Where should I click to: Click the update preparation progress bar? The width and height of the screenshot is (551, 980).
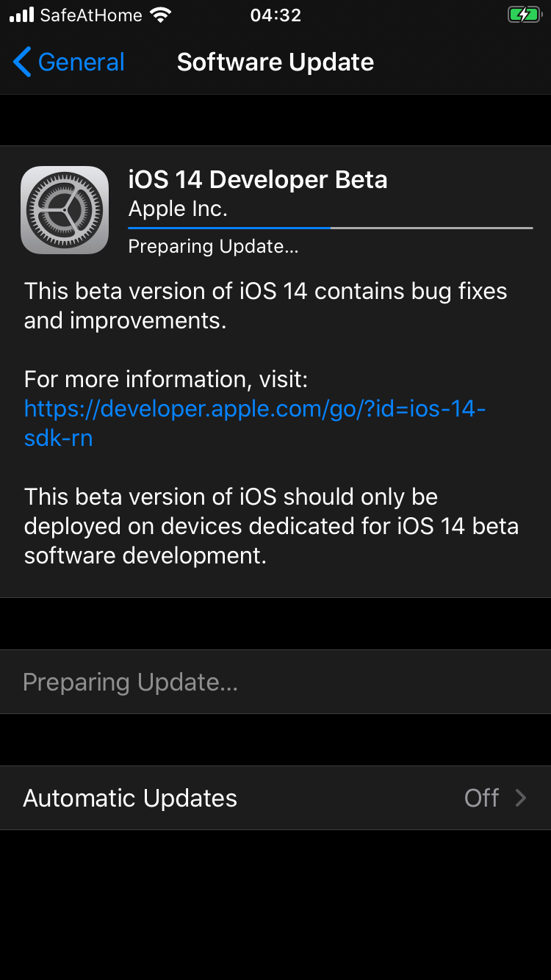click(330, 228)
